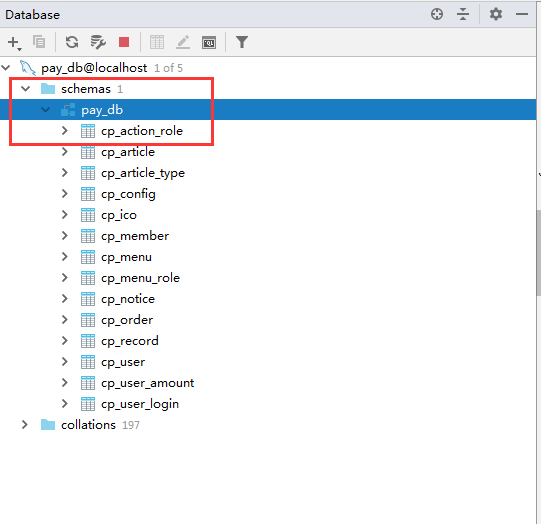This screenshot has height=524, width=541.
Task: Select the cp_menu_role table
Action: (140, 278)
